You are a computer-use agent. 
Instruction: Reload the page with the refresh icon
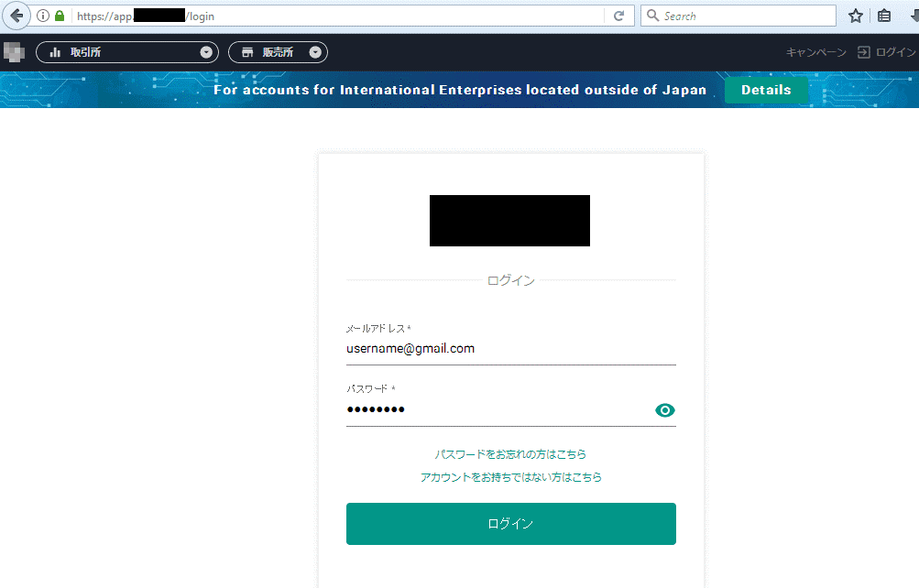point(618,16)
